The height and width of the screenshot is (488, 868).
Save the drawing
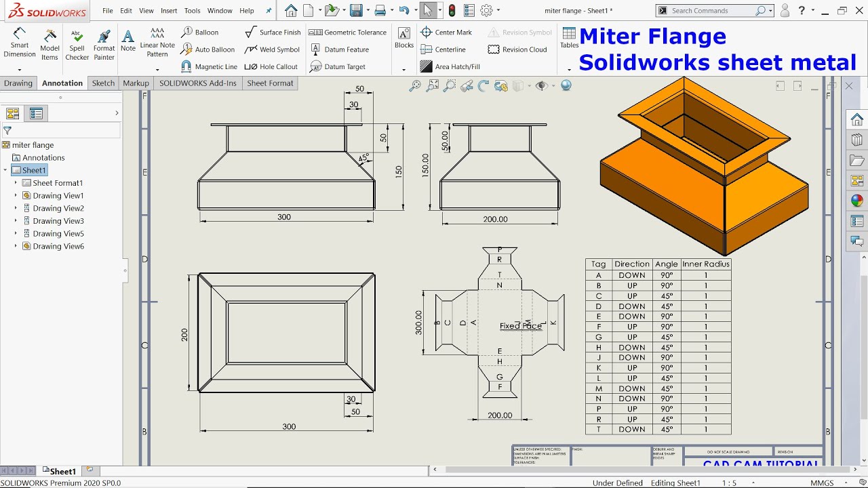point(357,10)
